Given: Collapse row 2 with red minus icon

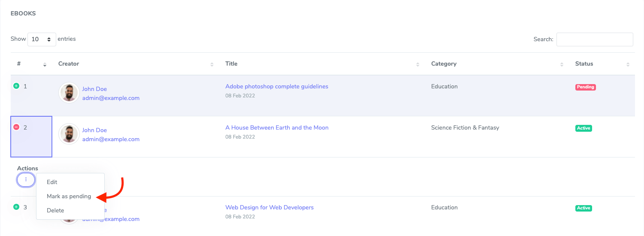Looking at the screenshot, I should click(x=16, y=127).
